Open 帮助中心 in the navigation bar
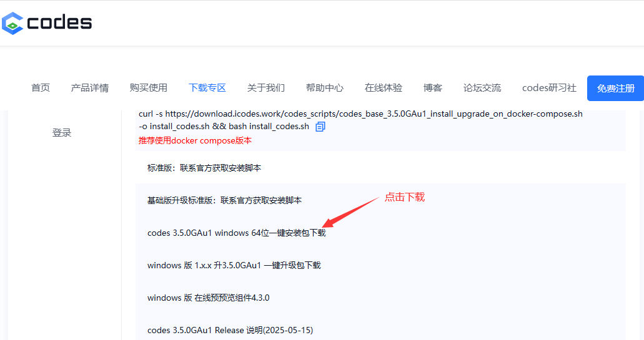The height and width of the screenshot is (340, 644). 325,88
